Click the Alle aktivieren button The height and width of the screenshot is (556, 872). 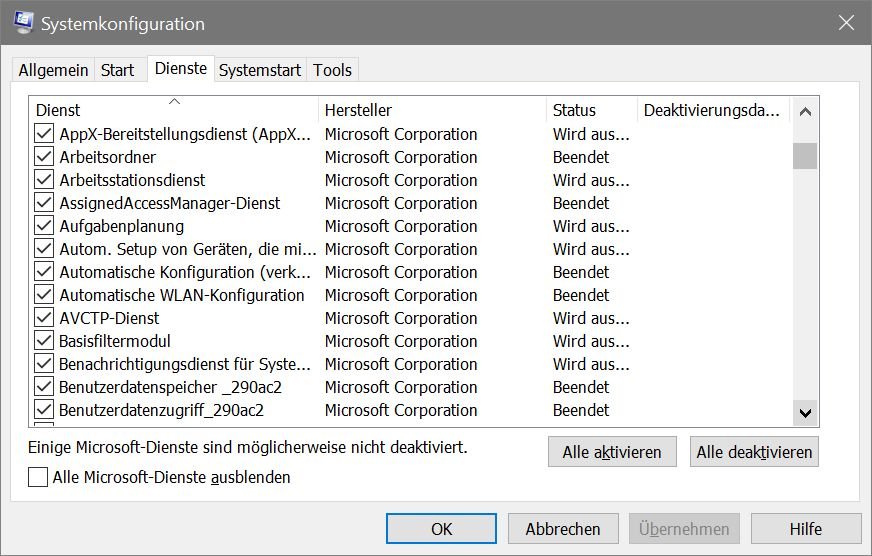click(612, 452)
